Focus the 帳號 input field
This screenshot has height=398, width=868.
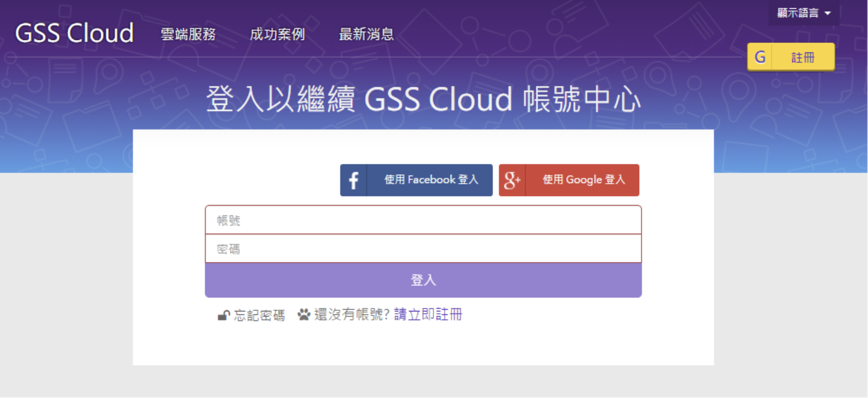point(423,220)
